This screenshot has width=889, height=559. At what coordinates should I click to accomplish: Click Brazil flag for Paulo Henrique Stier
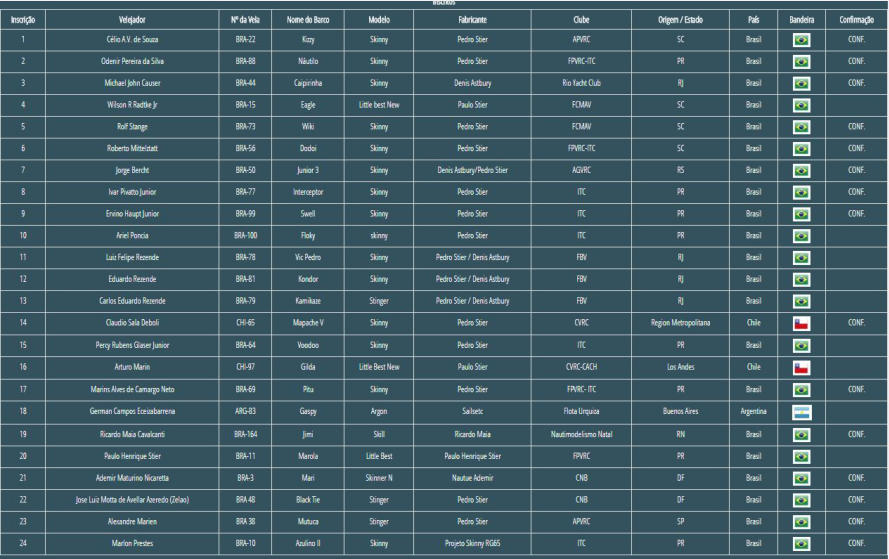(801, 456)
